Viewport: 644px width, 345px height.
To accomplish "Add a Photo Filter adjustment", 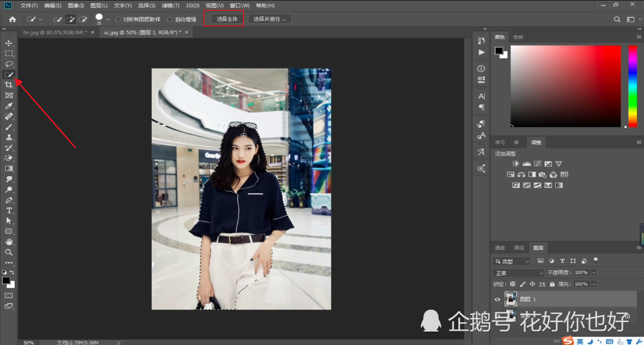I will click(x=543, y=175).
